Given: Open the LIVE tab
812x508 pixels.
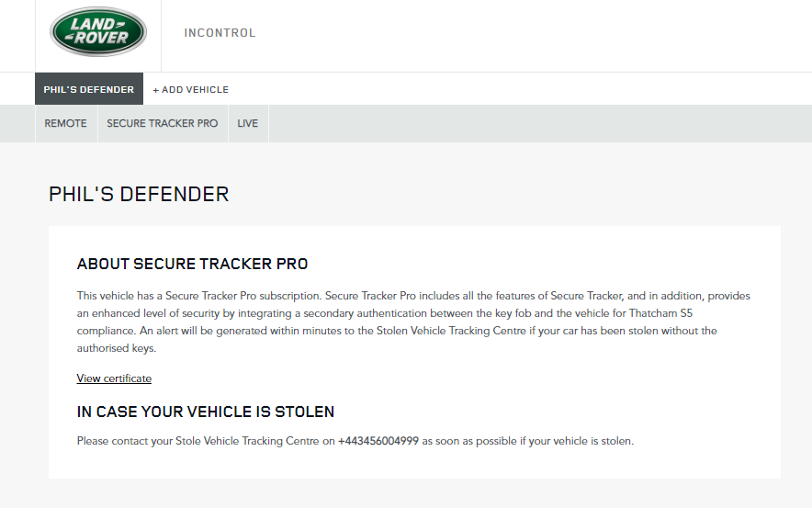Looking at the screenshot, I should pos(247,123).
